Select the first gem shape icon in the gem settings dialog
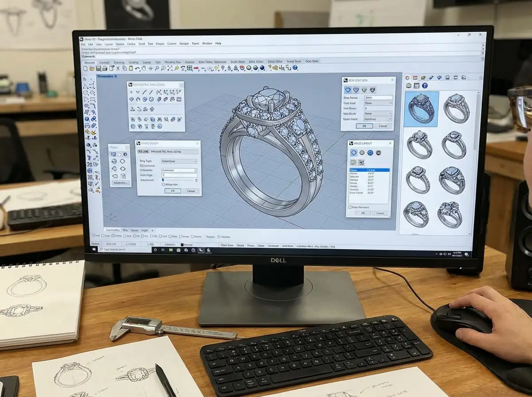This screenshot has width=532, height=397. pyautogui.click(x=348, y=90)
